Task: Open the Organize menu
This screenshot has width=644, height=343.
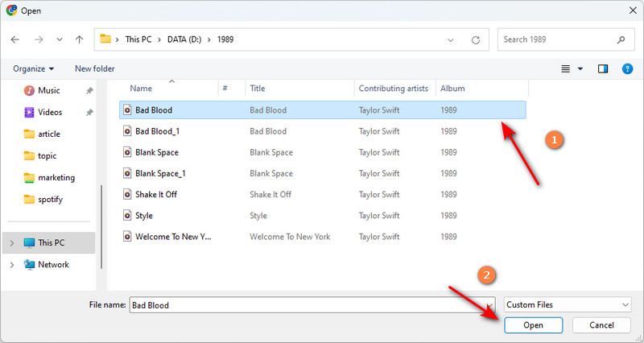Action: tap(33, 68)
